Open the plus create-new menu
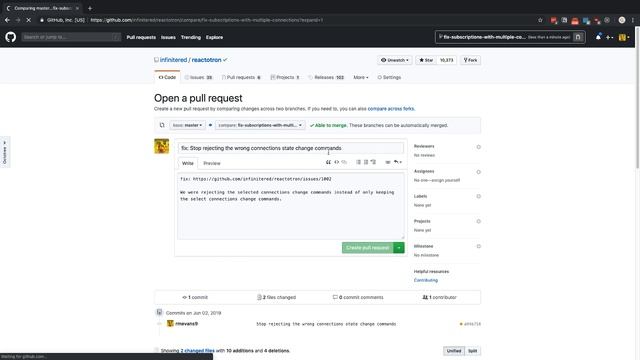The width and height of the screenshot is (640, 360). [x=609, y=38]
